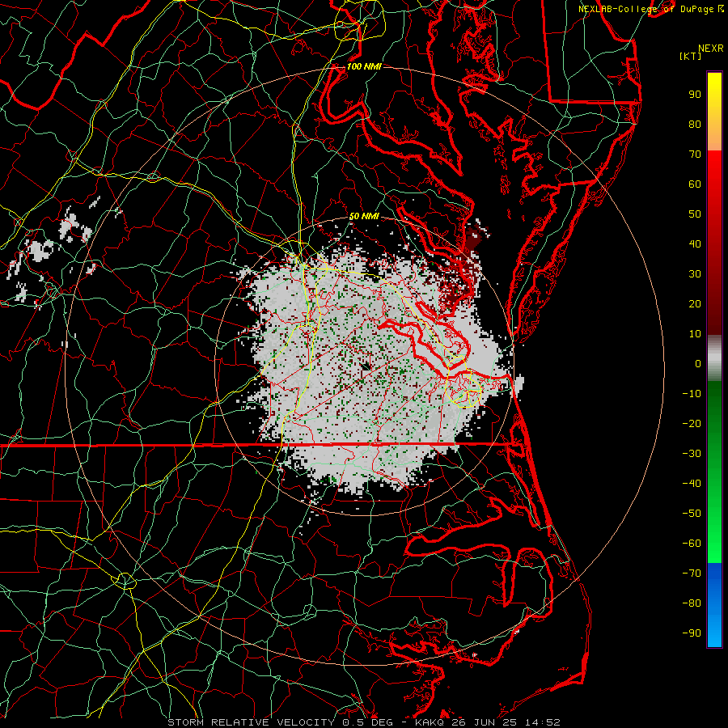Click the "30" value on velocity scale
The width and height of the screenshot is (728, 728).
[695, 274]
